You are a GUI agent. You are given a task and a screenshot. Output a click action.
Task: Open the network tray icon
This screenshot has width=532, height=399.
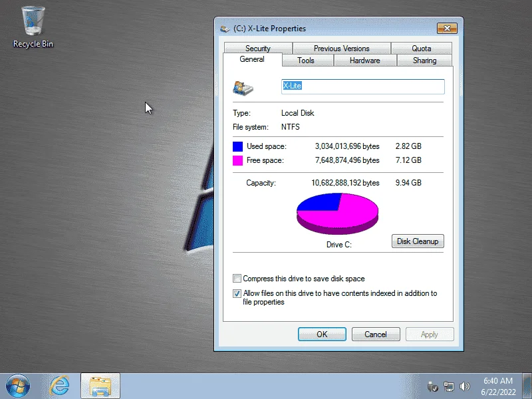[448, 386]
